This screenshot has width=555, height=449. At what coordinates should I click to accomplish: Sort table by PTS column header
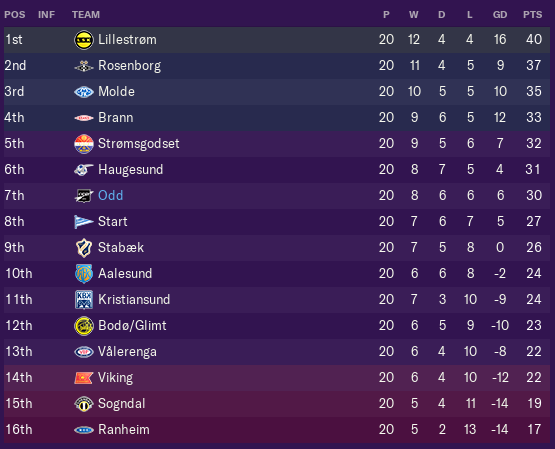[x=532, y=15]
